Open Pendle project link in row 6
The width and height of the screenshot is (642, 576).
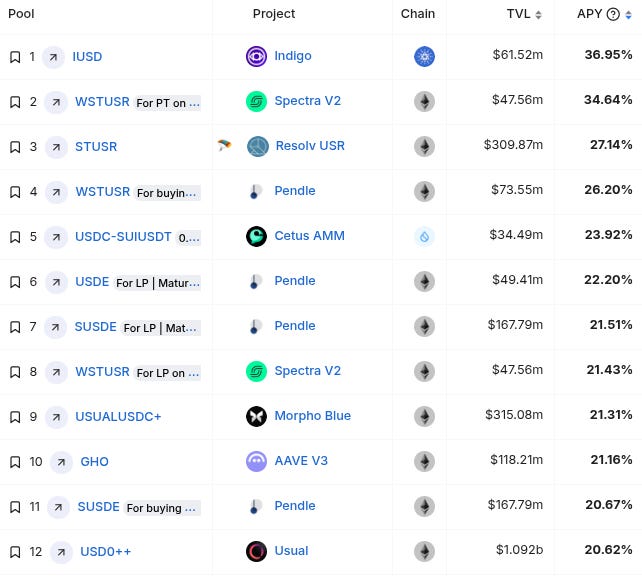(x=295, y=281)
